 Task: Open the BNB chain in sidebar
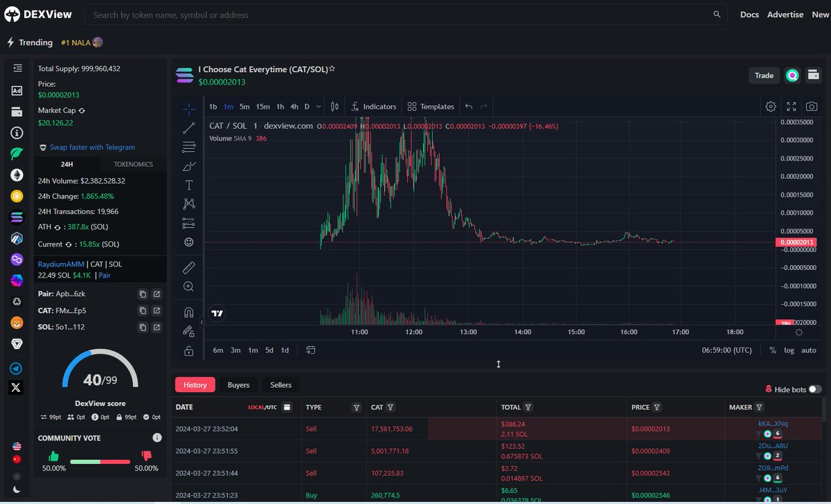coord(17,197)
